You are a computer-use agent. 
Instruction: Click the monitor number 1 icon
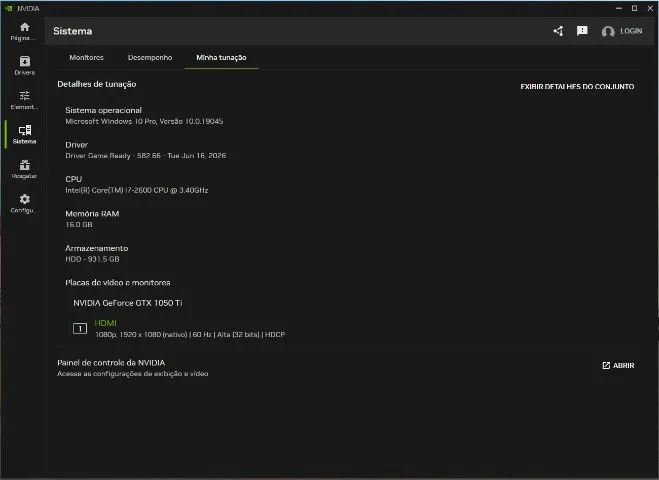pos(80,328)
